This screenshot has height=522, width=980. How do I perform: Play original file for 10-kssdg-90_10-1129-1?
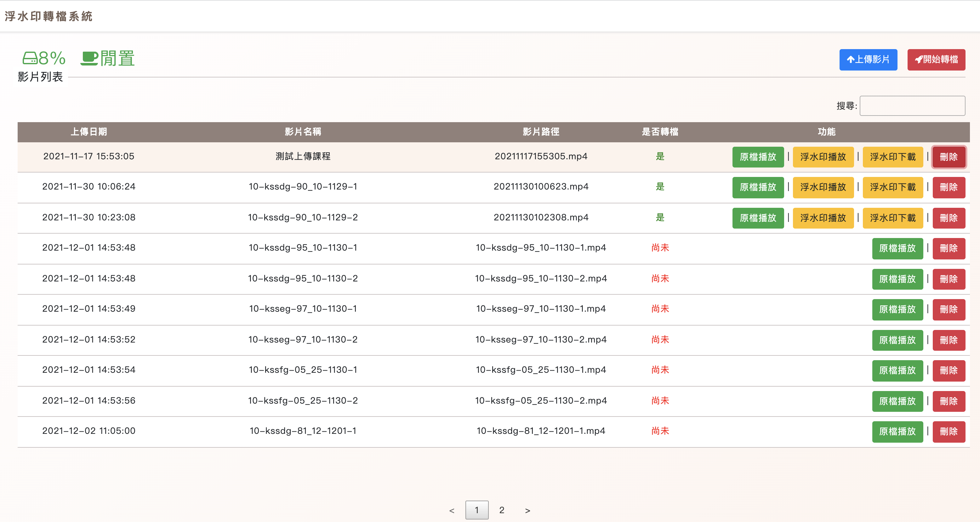click(x=758, y=187)
